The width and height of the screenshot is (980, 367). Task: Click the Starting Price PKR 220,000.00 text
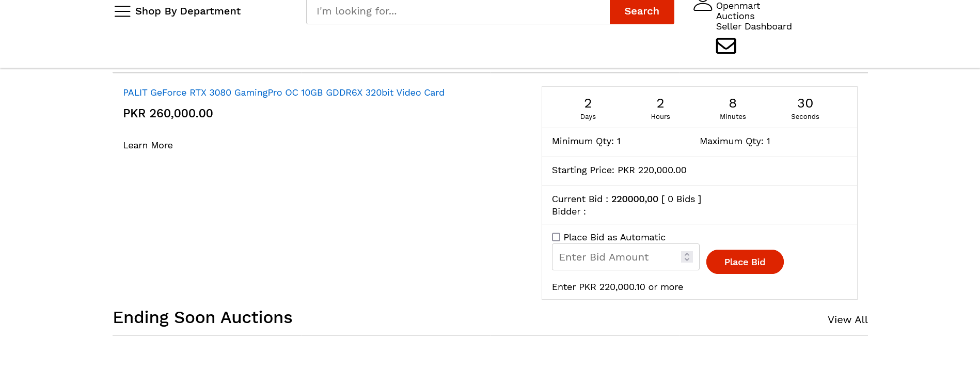pos(619,170)
